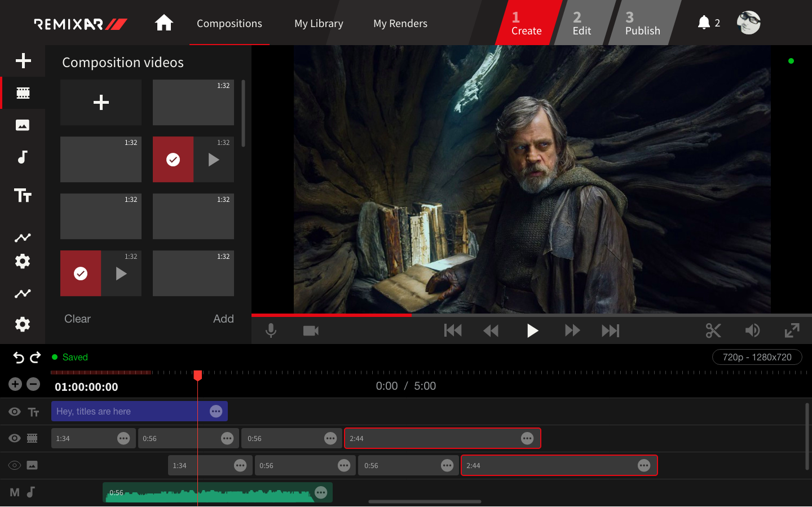Open the My Library tab
The width and height of the screenshot is (812, 507).
pyautogui.click(x=319, y=23)
